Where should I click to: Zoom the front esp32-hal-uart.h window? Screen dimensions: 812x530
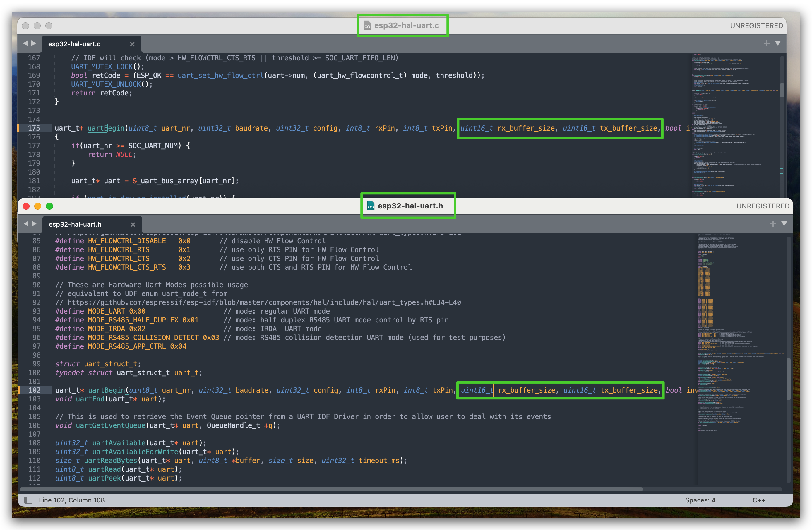tap(49, 206)
